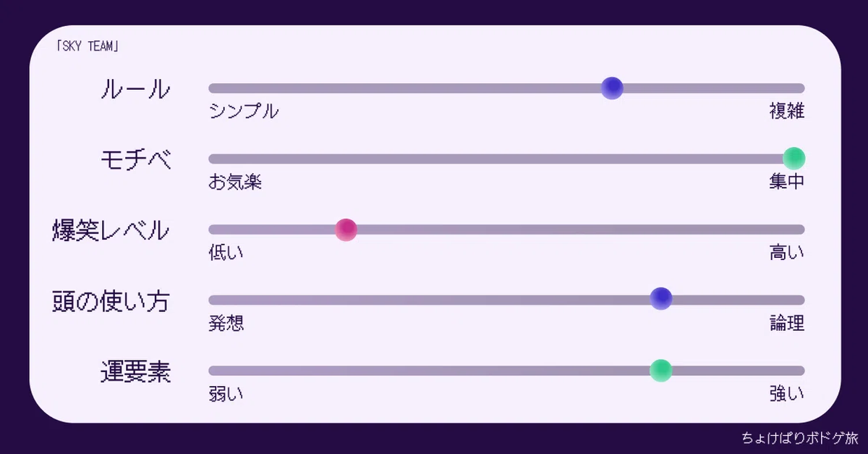Screen dimensions: 868x454
Task: Click the 低い label under 爆笑レベル slider
Action: [x=226, y=252]
